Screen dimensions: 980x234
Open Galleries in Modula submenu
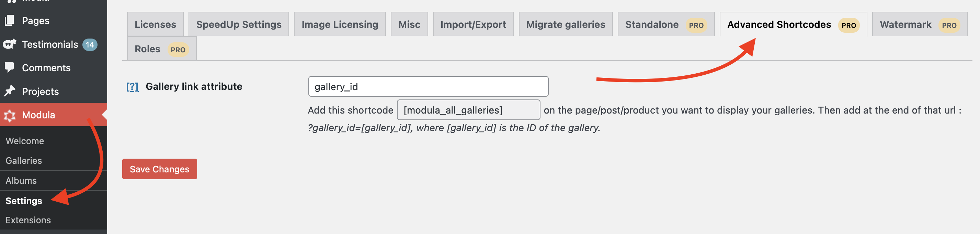point(24,160)
